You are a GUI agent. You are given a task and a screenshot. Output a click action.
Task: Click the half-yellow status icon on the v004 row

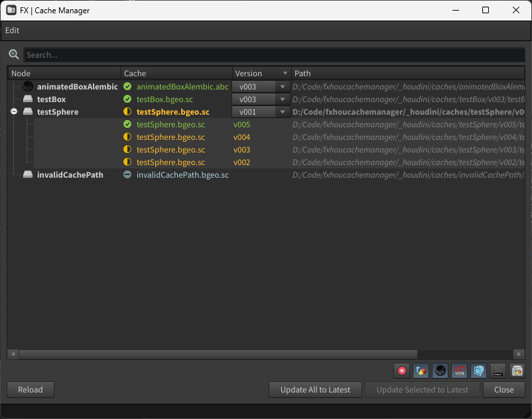point(127,137)
